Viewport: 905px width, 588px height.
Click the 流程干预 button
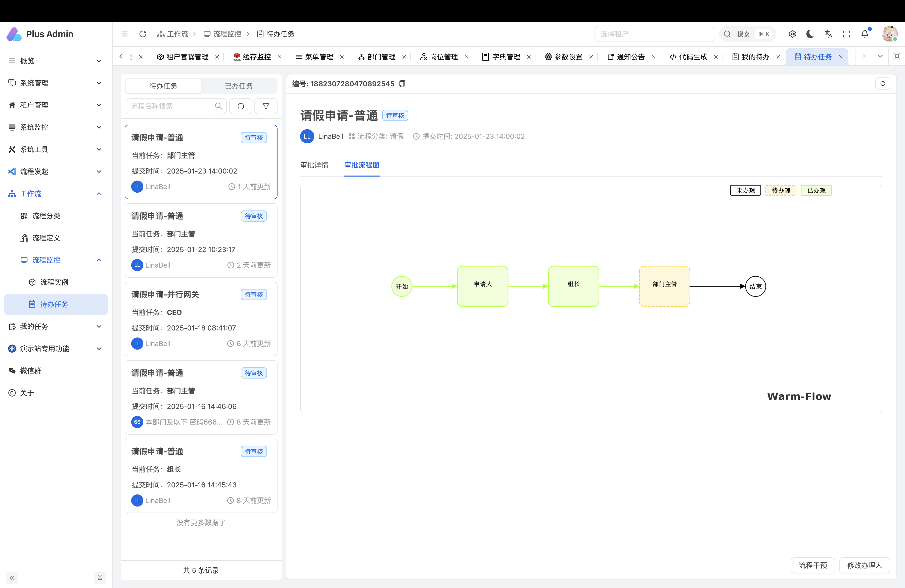point(812,565)
